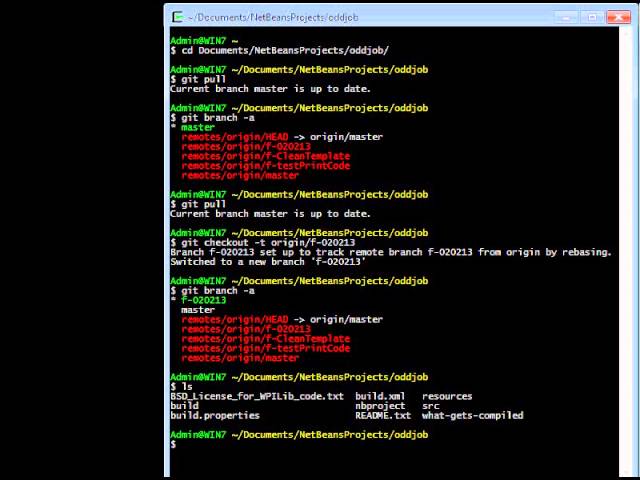Screen dimensions: 640x480
Task: Click the 'cd Documents/NetBeansProjects/oddjob/' command line
Action: pyautogui.click(x=280, y=50)
